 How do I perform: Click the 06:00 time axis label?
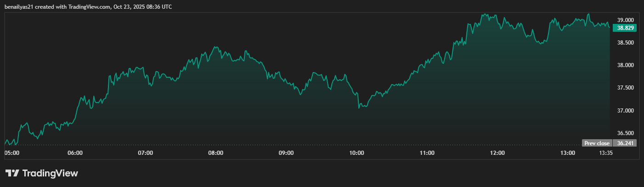tap(75, 153)
